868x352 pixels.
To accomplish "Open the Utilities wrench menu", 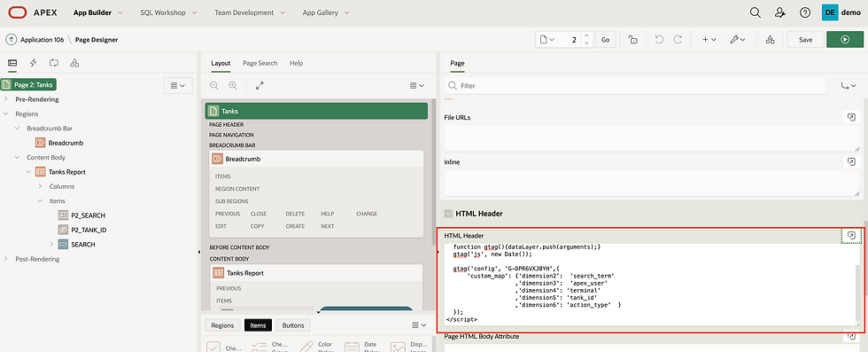I will coord(737,40).
